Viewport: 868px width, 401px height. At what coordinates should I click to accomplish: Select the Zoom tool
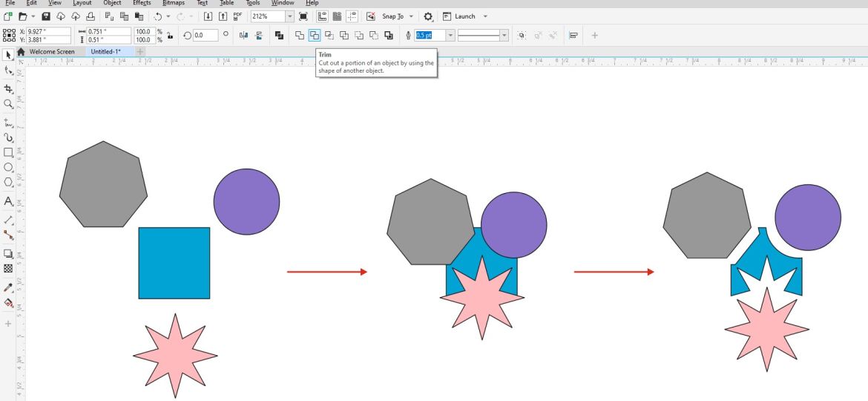point(8,104)
